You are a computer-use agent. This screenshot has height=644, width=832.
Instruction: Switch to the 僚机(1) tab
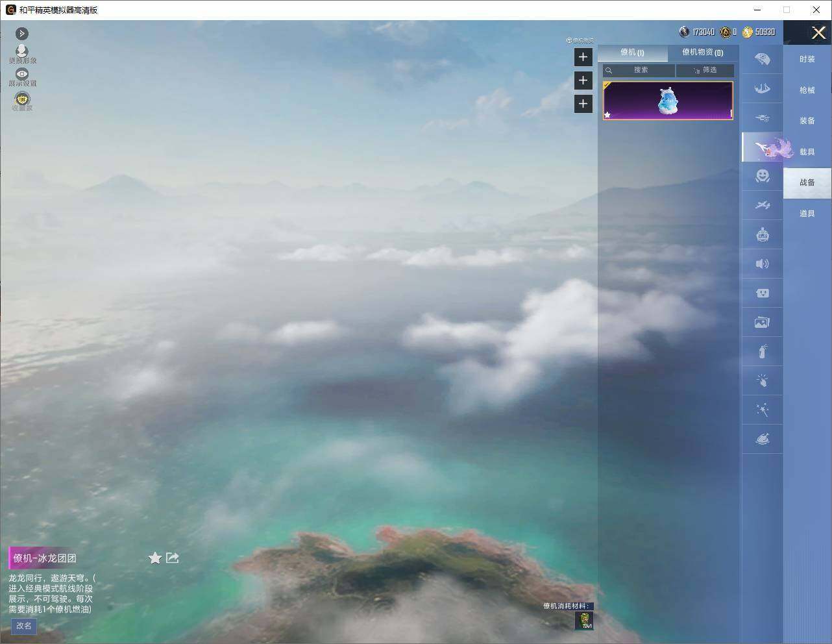(632, 53)
